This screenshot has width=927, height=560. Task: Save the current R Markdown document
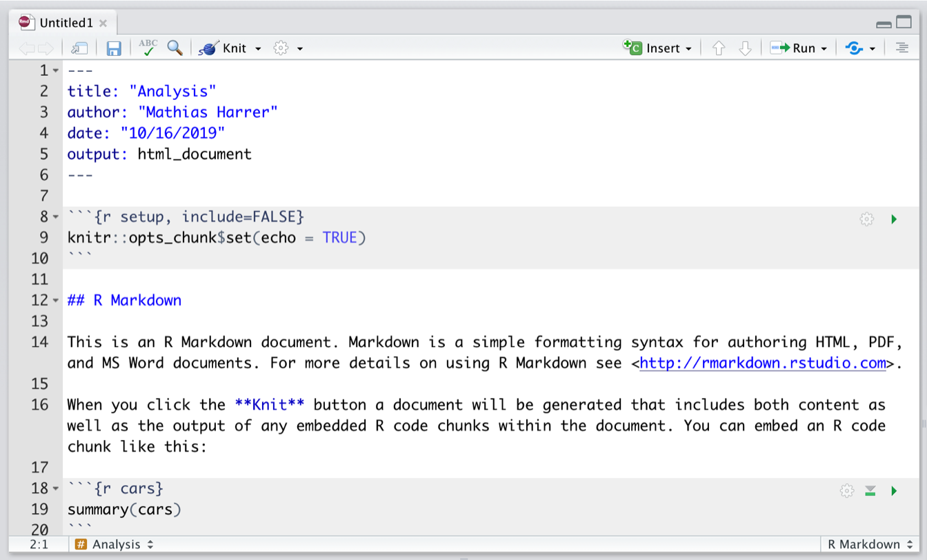(114, 48)
